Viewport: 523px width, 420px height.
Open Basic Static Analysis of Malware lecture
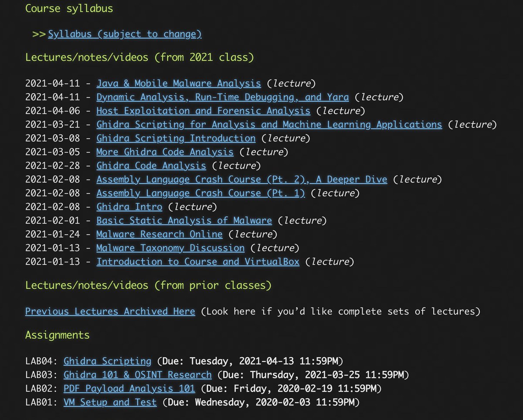pyautogui.click(x=184, y=220)
